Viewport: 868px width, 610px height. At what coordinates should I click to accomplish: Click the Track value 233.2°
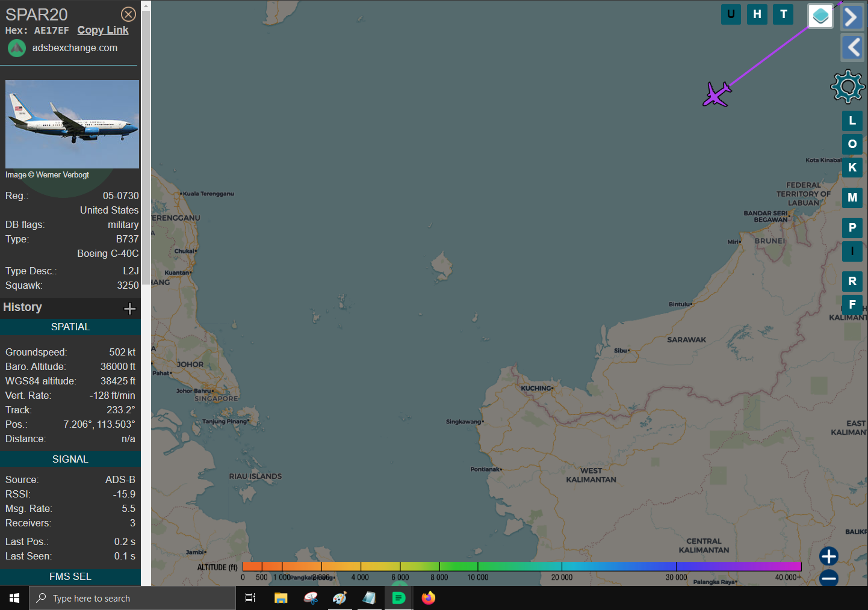pyautogui.click(x=121, y=410)
